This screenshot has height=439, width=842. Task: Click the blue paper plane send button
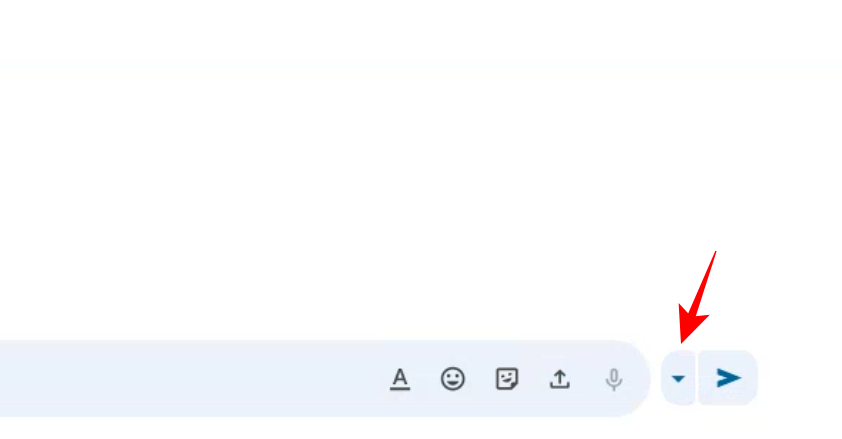pyautogui.click(x=729, y=378)
